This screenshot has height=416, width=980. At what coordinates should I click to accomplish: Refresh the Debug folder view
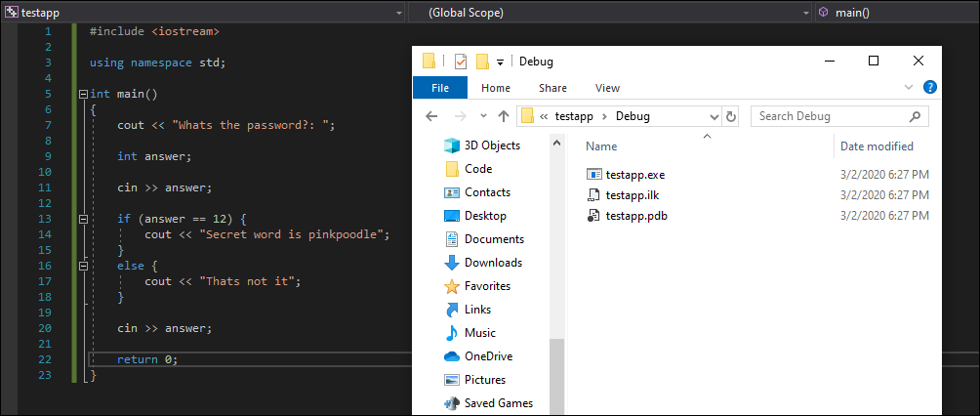[730, 117]
